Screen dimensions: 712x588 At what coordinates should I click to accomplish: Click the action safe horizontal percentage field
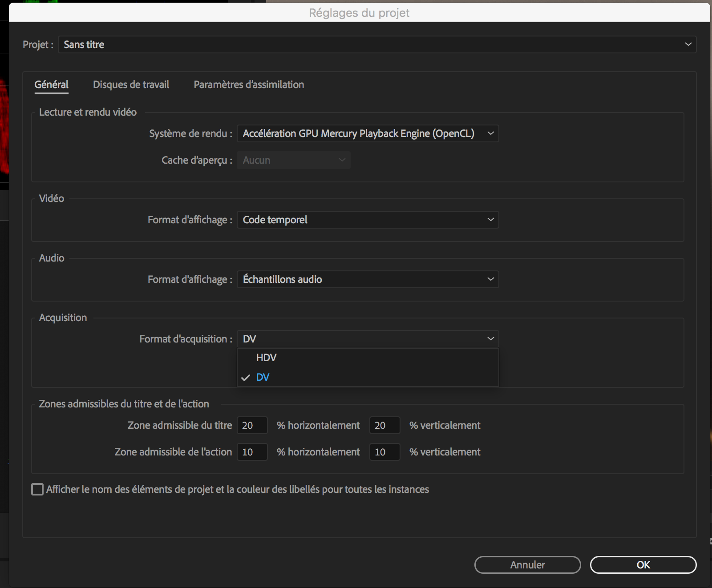click(252, 452)
